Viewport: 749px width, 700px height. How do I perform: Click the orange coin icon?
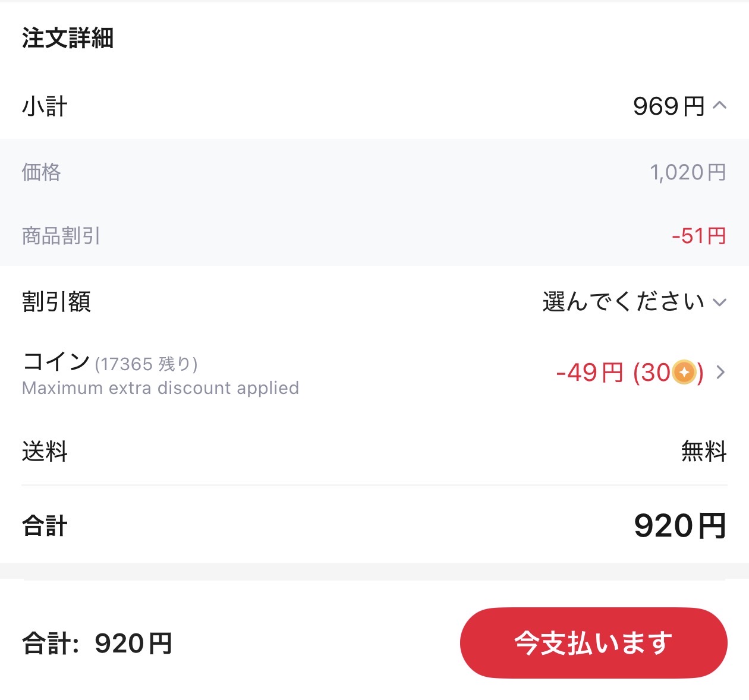(x=684, y=373)
